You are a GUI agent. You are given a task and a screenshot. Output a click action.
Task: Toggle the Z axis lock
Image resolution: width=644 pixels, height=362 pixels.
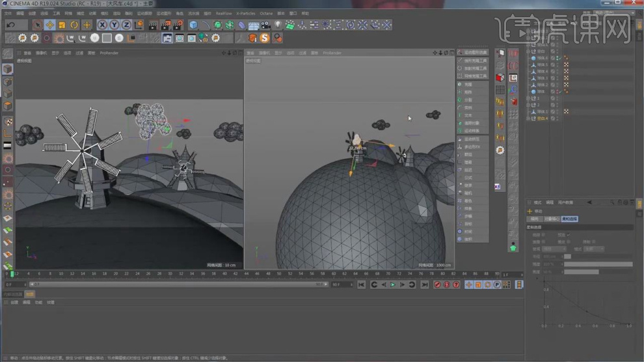126,25
